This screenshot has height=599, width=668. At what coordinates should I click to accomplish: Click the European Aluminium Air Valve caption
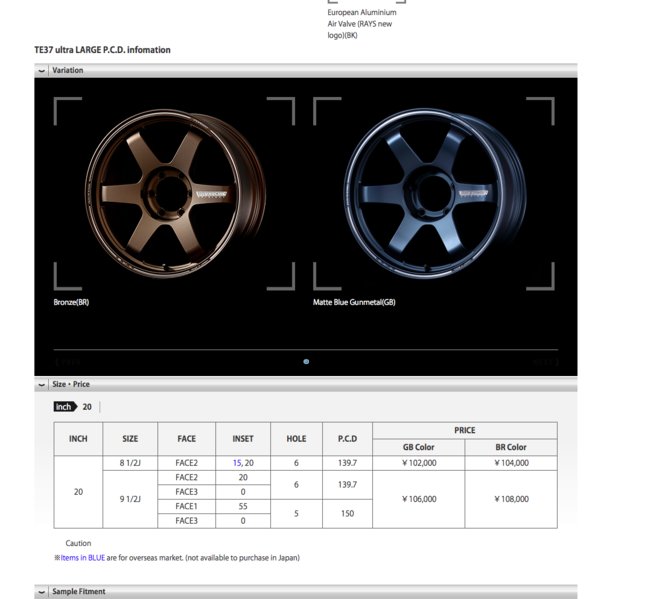coord(362,24)
